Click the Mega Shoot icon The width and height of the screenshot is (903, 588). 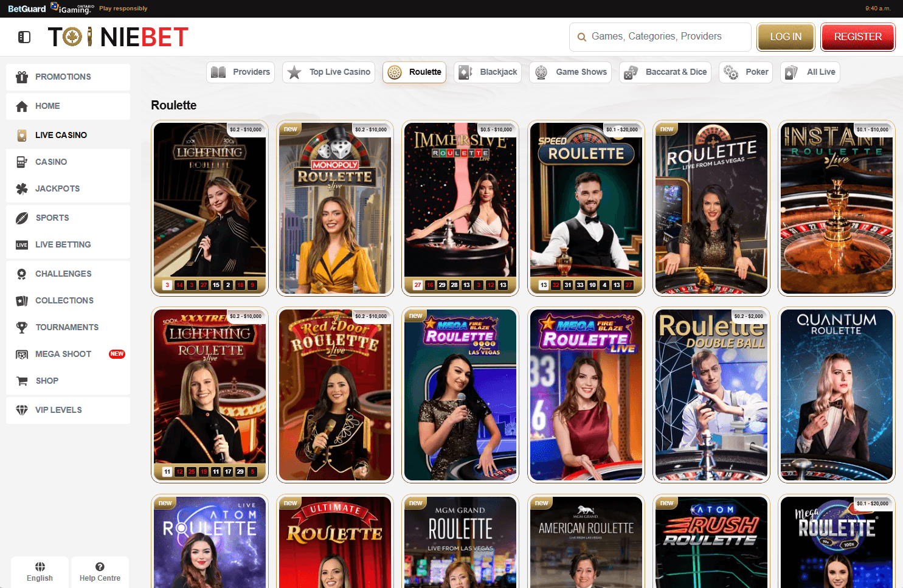(22, 354)
